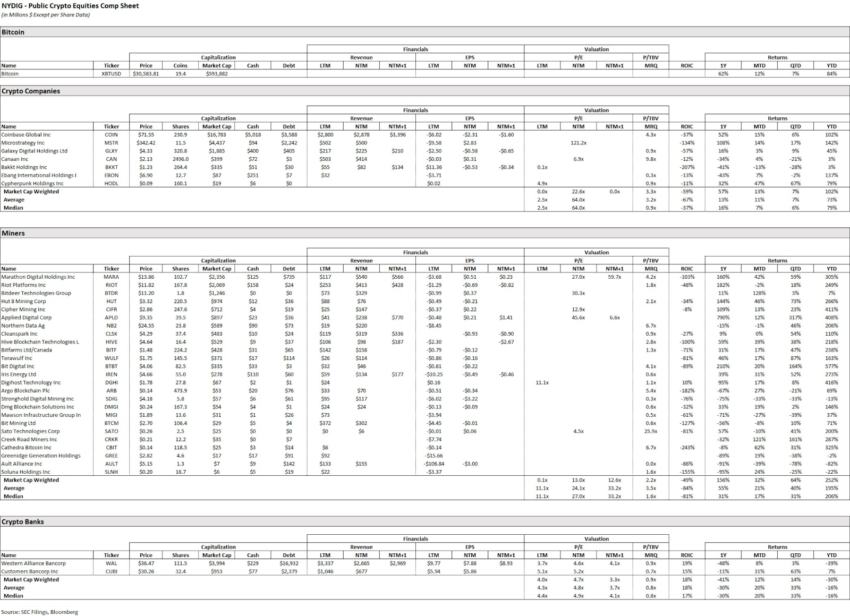850x616 pixels.
Task: Click the GLXY ticker
Action: 112,151
